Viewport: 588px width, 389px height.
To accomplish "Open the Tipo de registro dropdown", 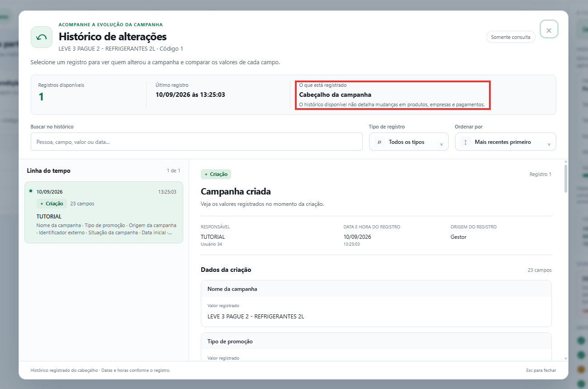I will (409, 142).
